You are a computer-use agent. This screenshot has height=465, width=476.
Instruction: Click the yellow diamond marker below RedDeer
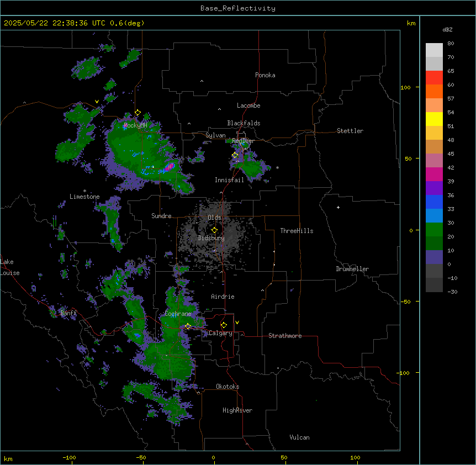coord(235,155)
